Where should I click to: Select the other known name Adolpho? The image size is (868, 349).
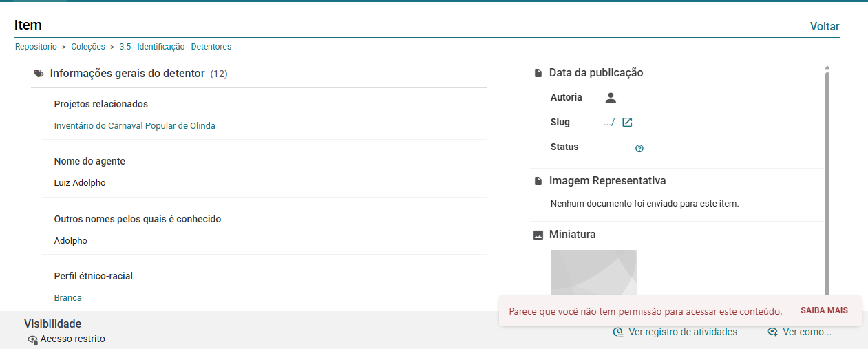tap(71, 241)
